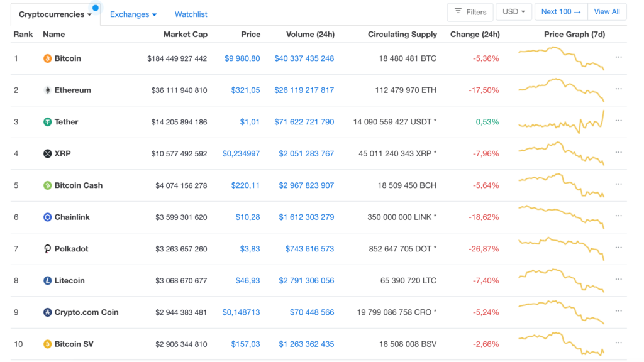This screenshot has width=644, height=362.
Task: Click the Ethereum diamond logo icon
Action: coord(48,90)
